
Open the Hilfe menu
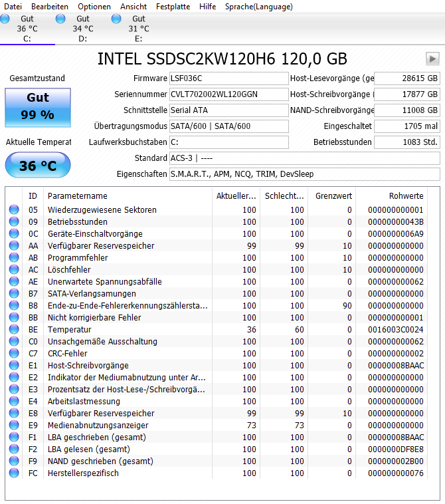pos(207,7)
